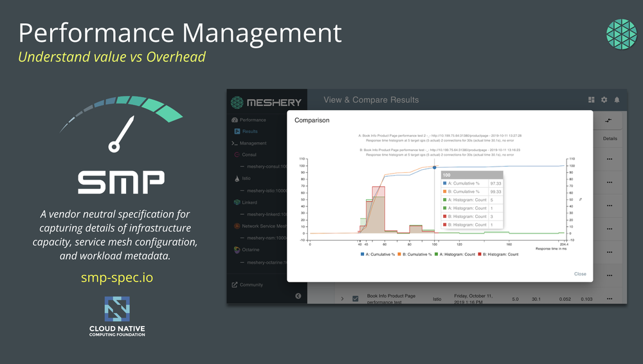Click the smp-spec.io link

click(117, 277)
